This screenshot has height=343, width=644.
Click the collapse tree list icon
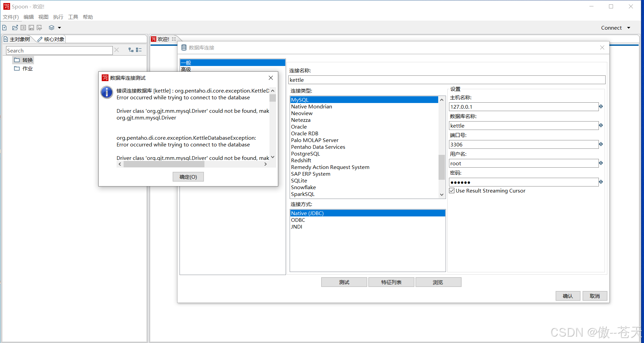point(139,50)
